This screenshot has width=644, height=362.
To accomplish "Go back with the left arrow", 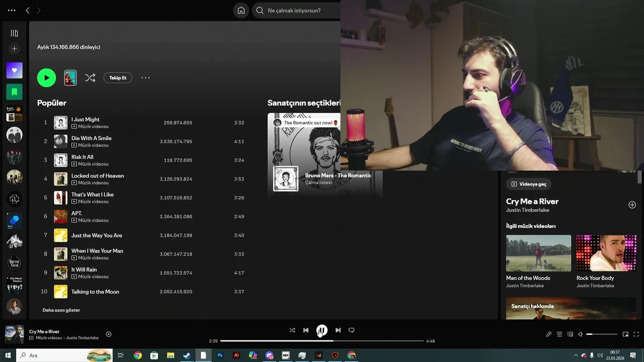I will pyautogui.click(x=28, y=11).
